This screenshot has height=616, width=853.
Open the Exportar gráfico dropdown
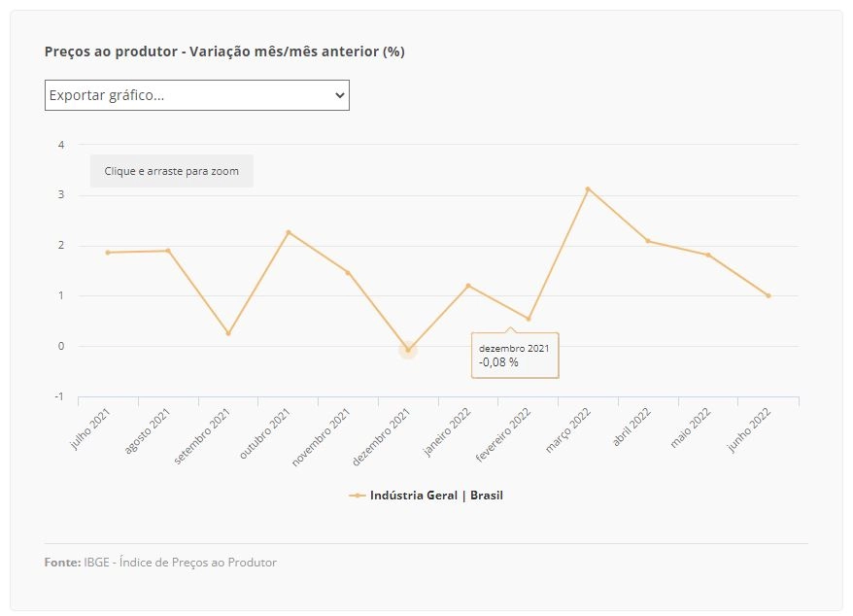coord(197,95)
